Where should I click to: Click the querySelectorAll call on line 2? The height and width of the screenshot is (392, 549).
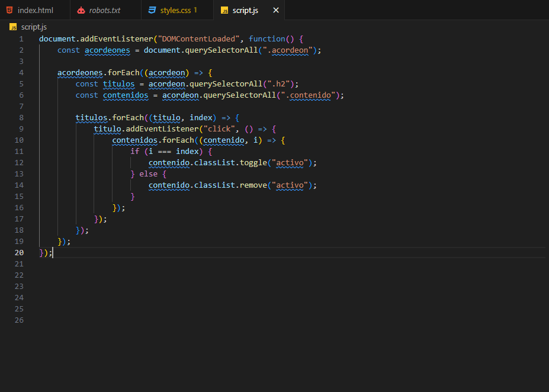[221, 50]
